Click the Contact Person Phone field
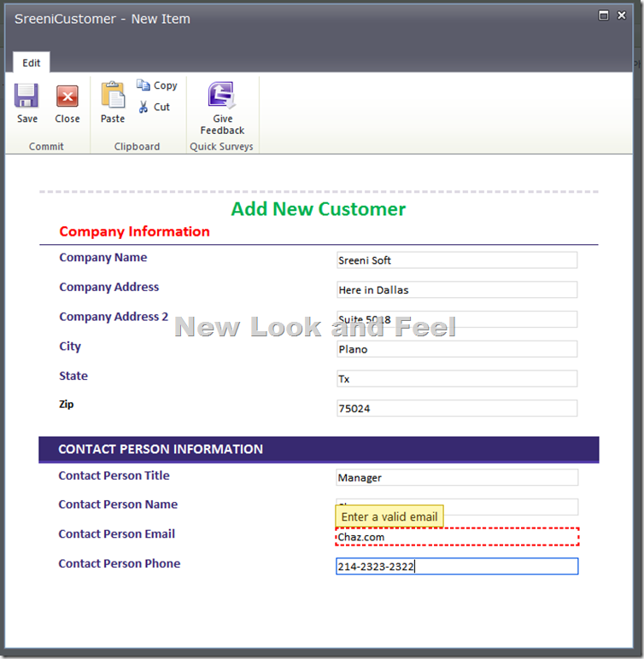Screen dimensions: 644x659 point(457,567)
